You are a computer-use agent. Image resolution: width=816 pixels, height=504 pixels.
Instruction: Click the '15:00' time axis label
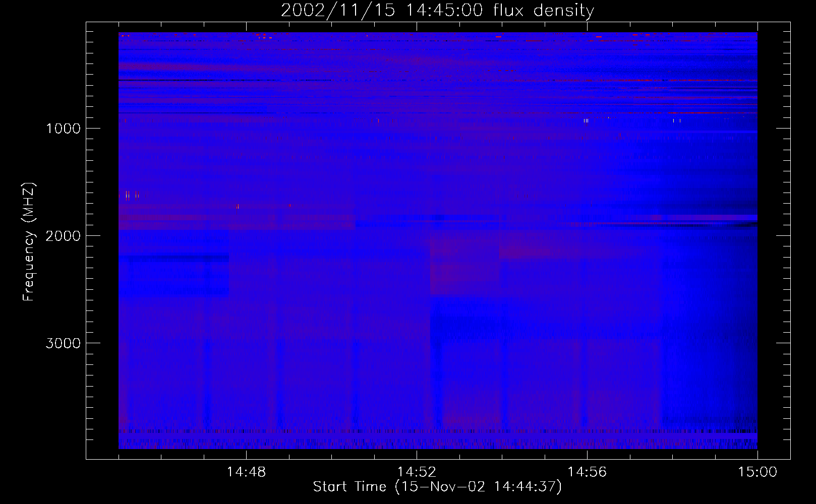click(757, 472)
